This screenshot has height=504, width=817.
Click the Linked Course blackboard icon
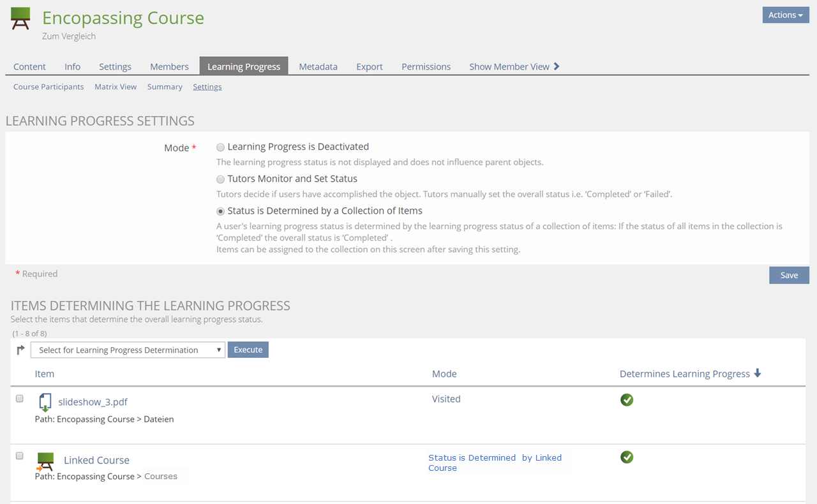(45, 461)
